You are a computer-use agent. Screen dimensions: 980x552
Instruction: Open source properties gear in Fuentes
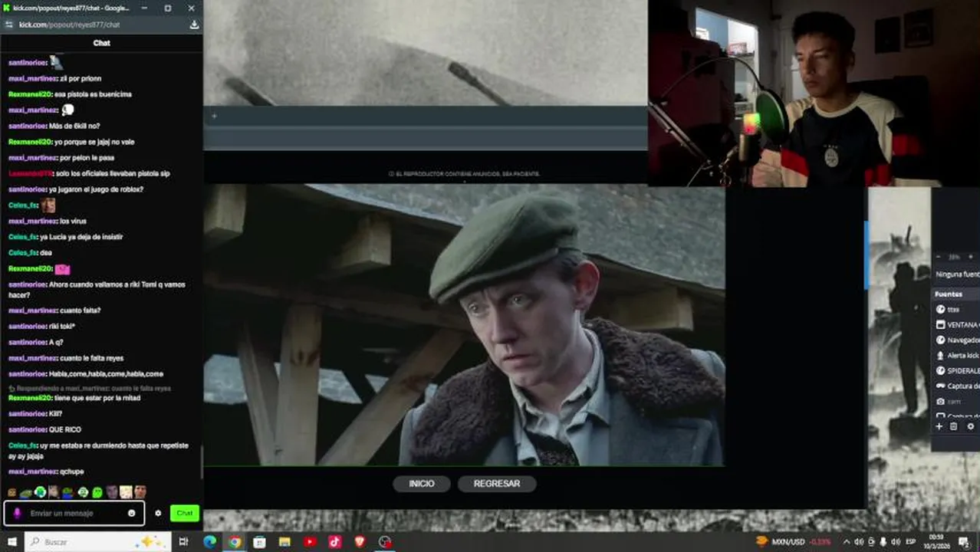[971, 426]
